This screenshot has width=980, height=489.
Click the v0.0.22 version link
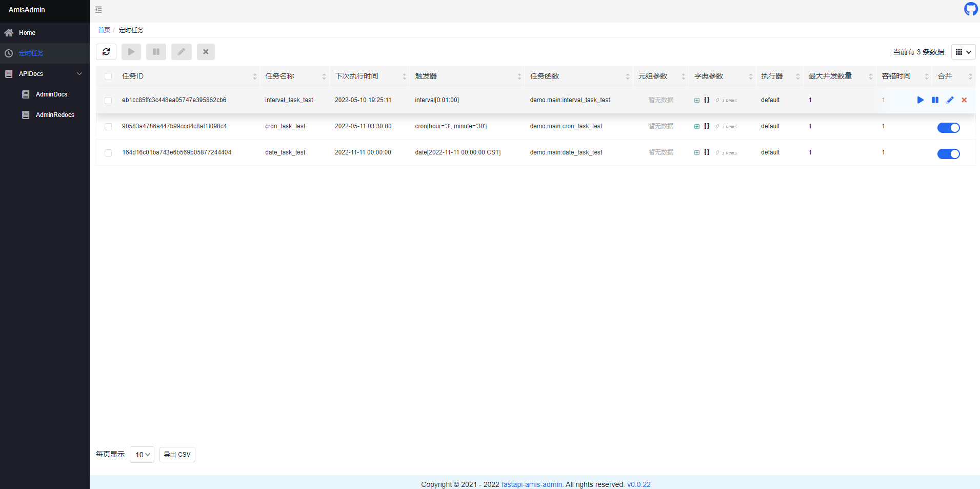pyautogui.click(x=639, y=484)
